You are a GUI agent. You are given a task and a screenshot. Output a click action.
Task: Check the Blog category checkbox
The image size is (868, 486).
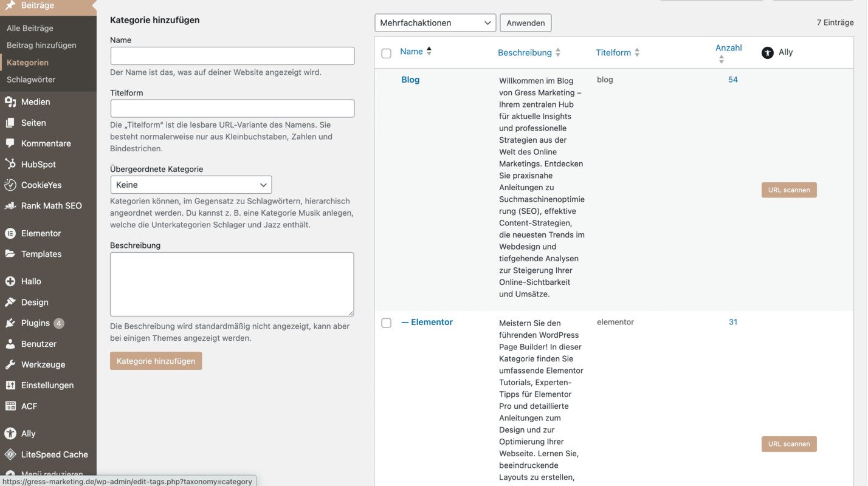[387, 80]
